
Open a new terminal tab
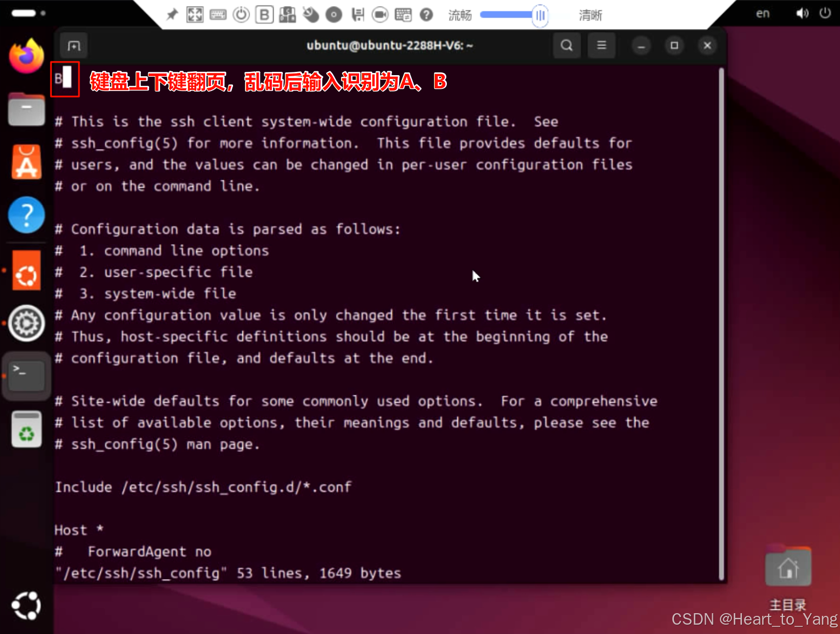[x=74, y=46]
